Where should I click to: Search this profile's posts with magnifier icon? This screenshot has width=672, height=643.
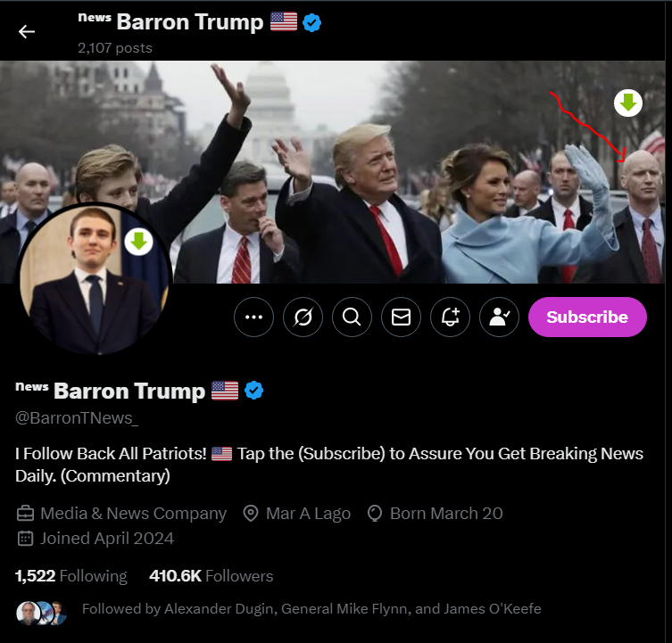[352, 317]
